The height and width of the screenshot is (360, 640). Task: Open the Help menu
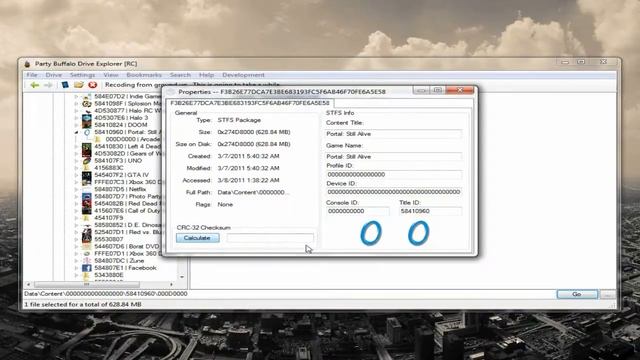[x=206, y=75]
